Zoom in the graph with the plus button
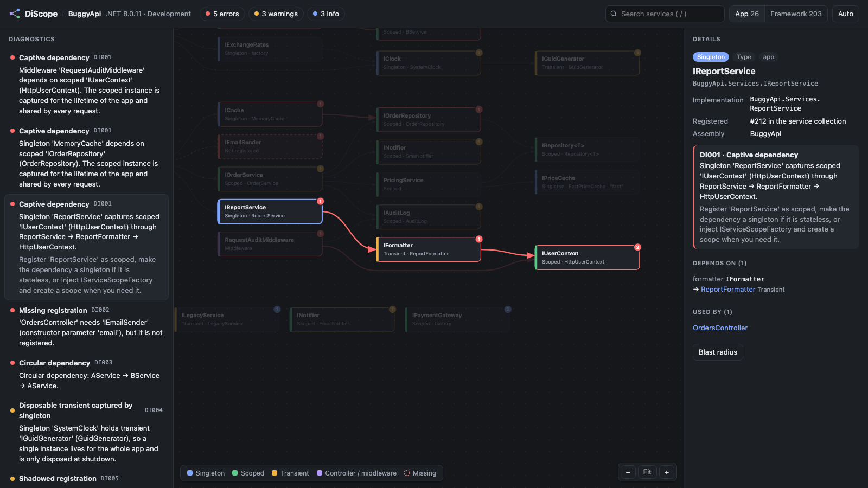Viewport: 868px width, 488px height. pyautogui.click(x=667, y=472)
